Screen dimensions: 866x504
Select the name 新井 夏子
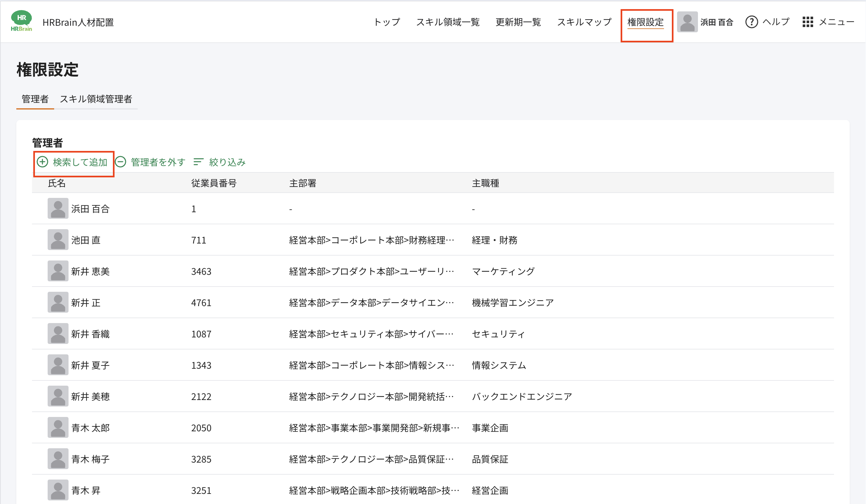(90, 365)
